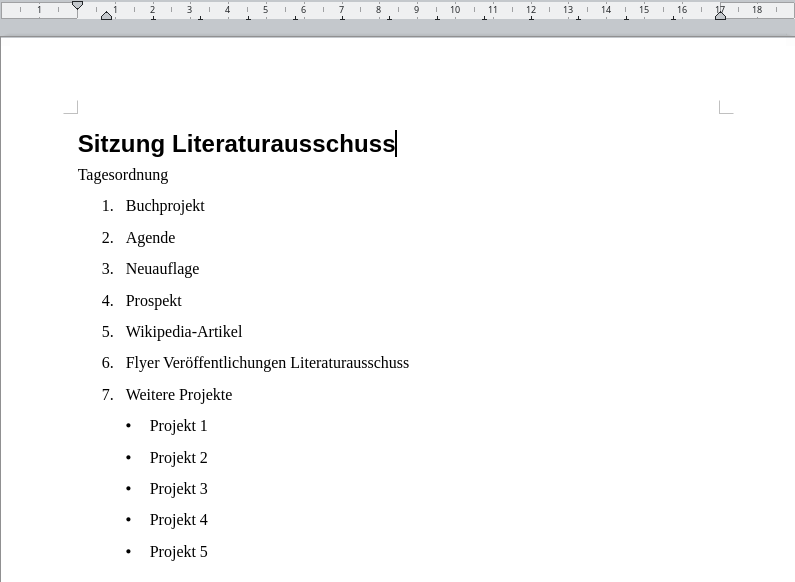The height and width of the screenshot is (582, 795).
Task: Click 'Flyer Veröffentlichungen Literaturausschuss' item
Action: point(267,363)
